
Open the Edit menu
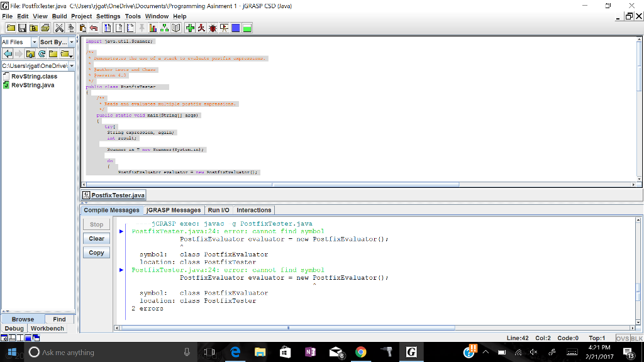pyautogui.click(x=23, y=16)
